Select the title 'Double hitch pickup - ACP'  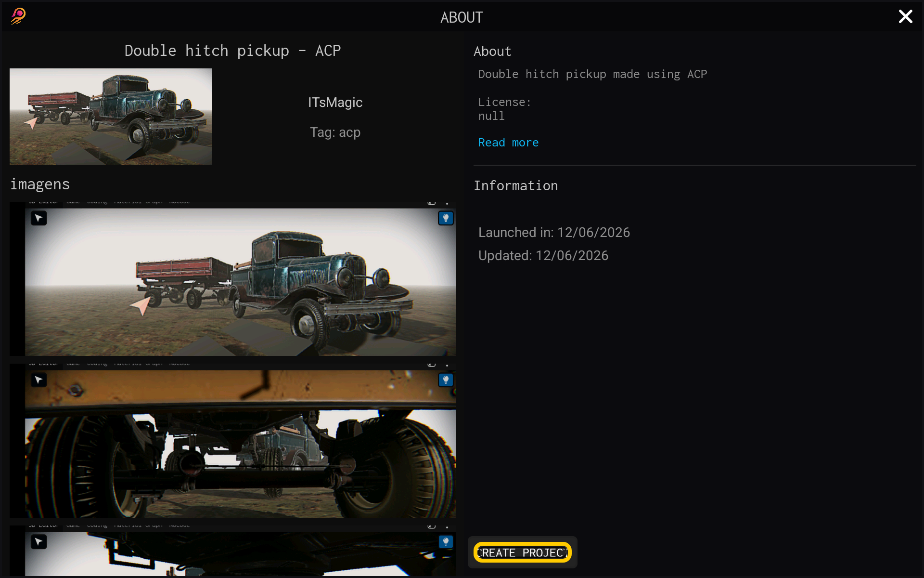coord(233,51)
